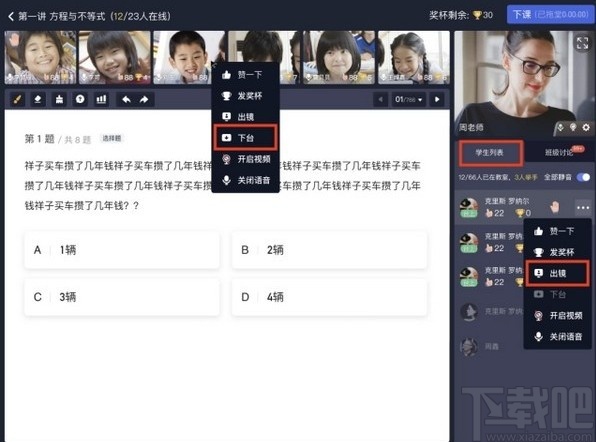596x442 pixels.
Task: Open the 01 page number dropdown
Action: 408,100
